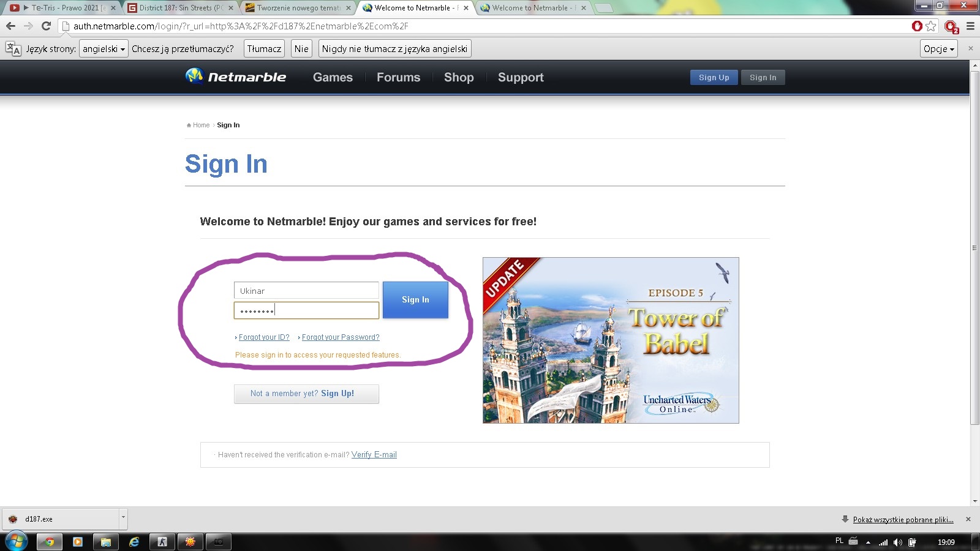Close the translation bar

970,48
